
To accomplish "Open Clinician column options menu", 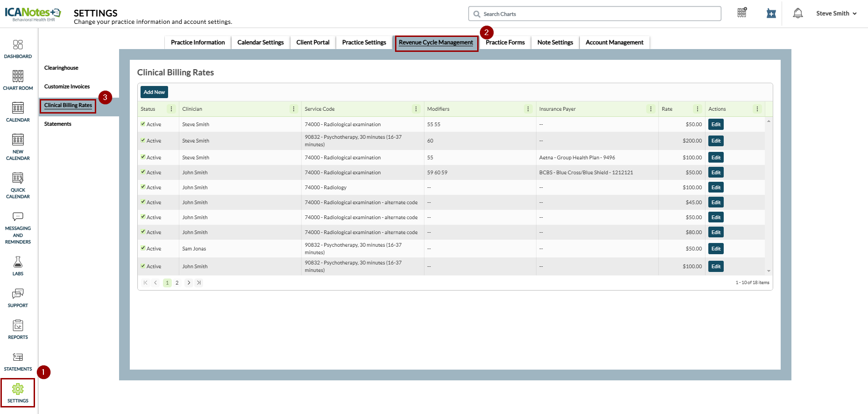I will [294, 109].
